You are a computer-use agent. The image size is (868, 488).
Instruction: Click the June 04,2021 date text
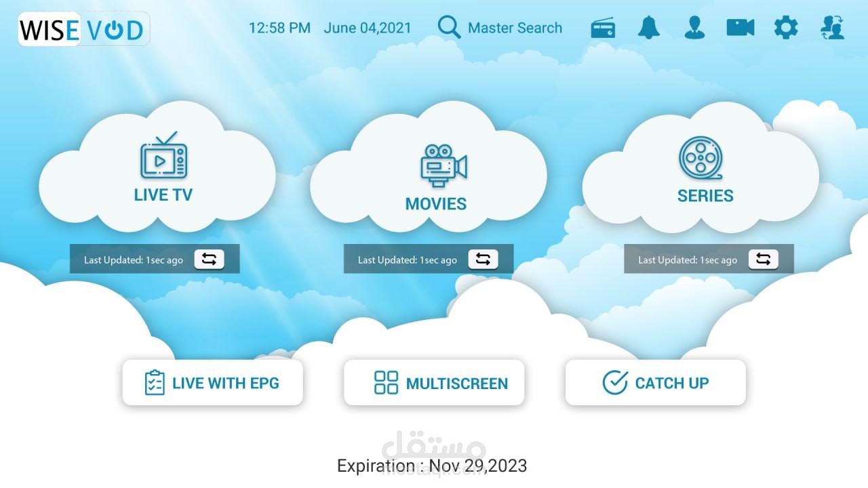[x=368, y=28]
